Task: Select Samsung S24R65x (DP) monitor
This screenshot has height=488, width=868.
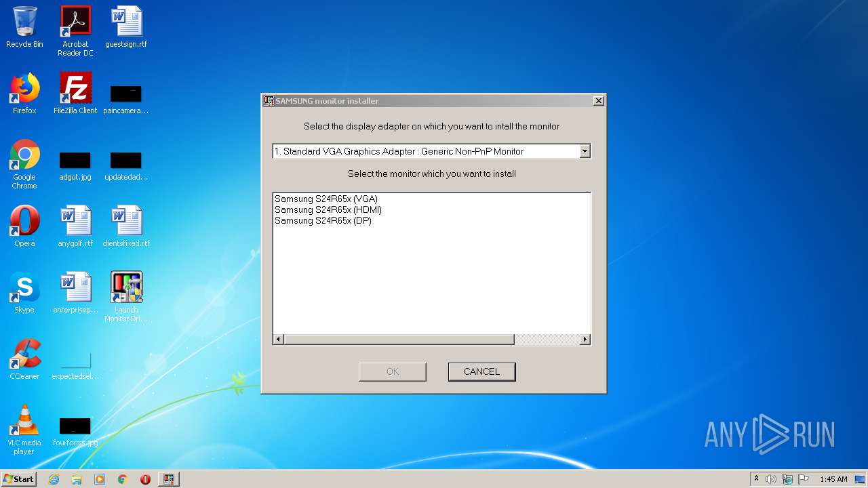Action: point(323,221)
